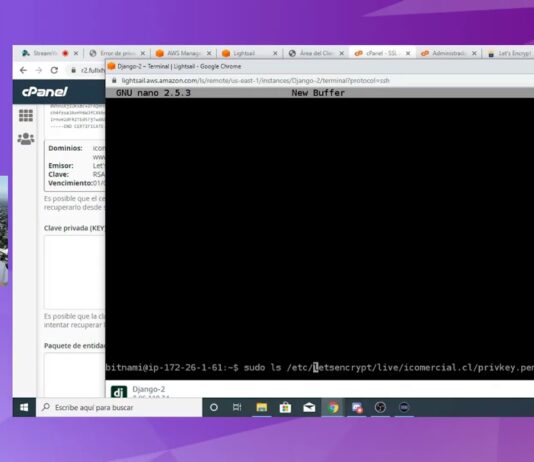Viewport: 534px width, 462px height.
Task: Click the Django-2 instance icon
Action: coord(119,392)
